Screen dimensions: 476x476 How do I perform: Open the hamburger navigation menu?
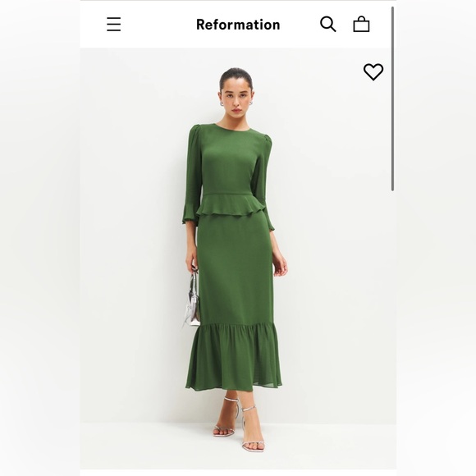114,25
